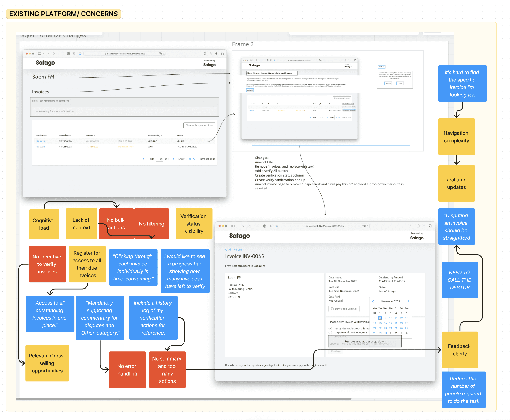Click the 'Download Original' button
510x420 pixels.
pos(344,309)
